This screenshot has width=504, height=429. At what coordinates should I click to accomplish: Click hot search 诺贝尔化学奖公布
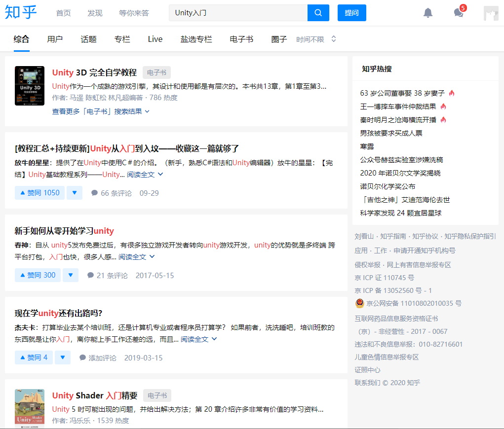[388, 186]
